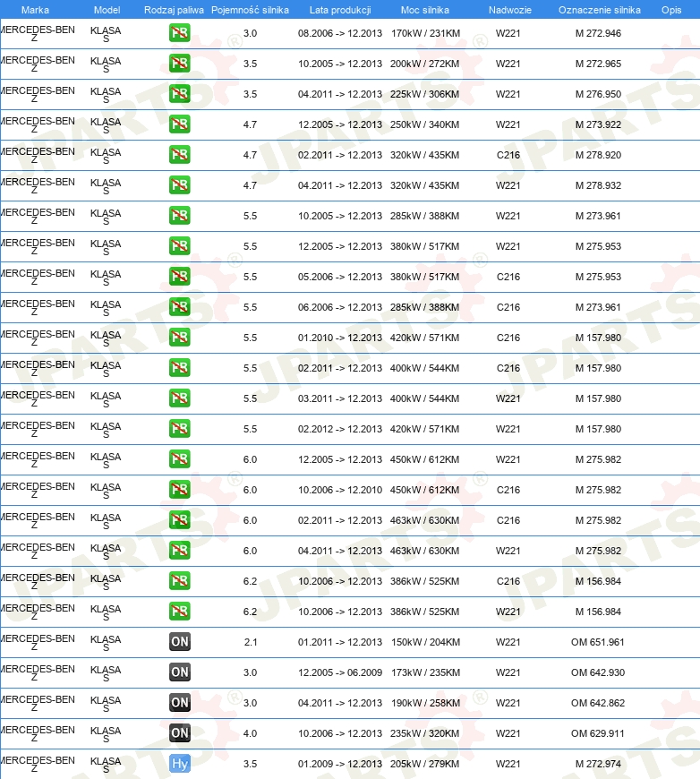700x779 pixels.
Task: Click engine code OM 642.862
Action: click(x=598, y=703)
